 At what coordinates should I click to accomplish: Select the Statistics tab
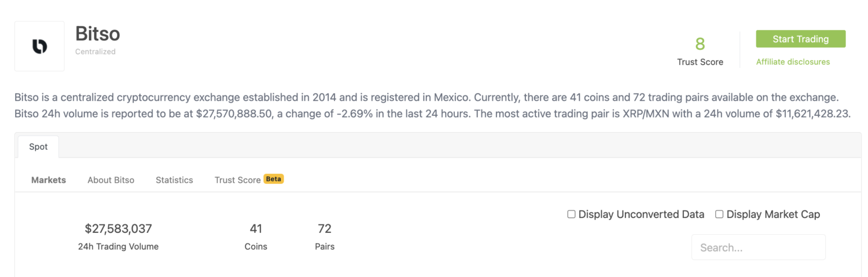174,180
